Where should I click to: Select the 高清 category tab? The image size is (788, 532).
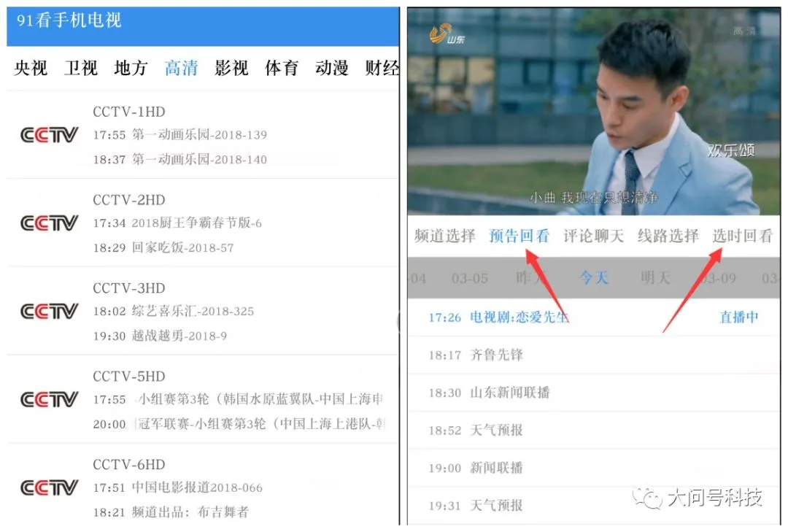(181, 67)
